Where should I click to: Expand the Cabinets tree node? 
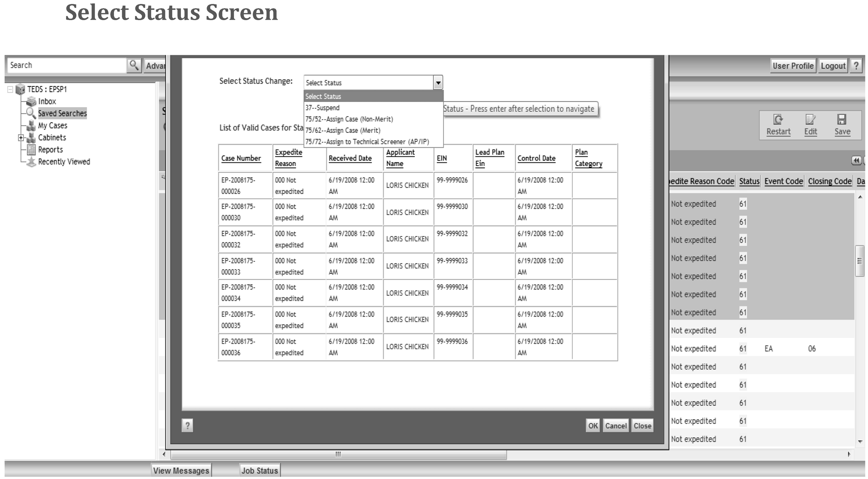21,138
